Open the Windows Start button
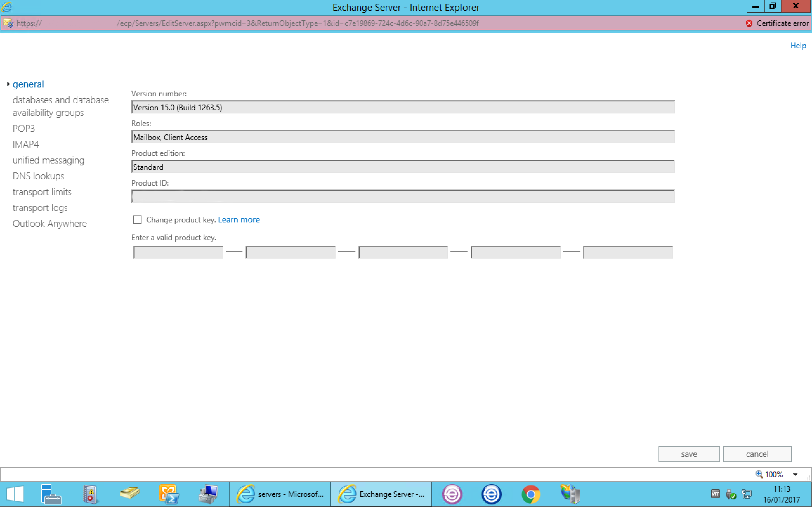This screenshot has height=507, width=812. click(x=15, y=494)
